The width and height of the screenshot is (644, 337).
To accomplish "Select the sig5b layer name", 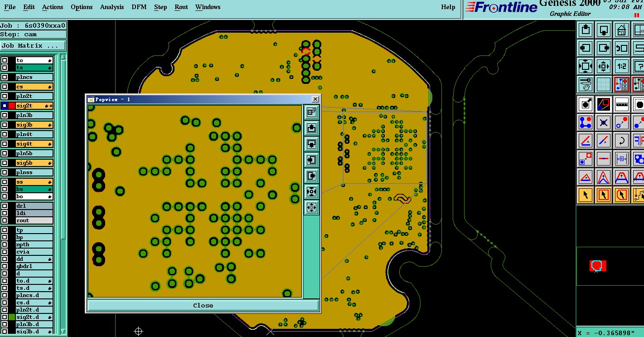I will tap(34, 163).
